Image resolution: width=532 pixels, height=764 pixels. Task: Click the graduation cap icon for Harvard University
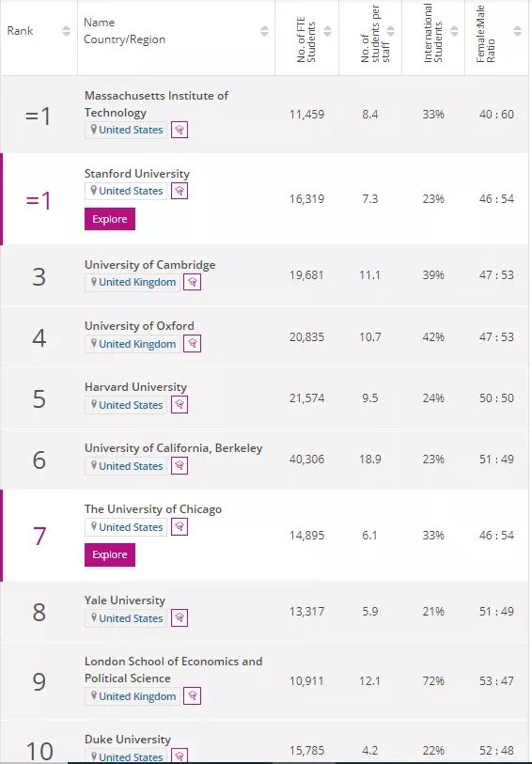180,405
